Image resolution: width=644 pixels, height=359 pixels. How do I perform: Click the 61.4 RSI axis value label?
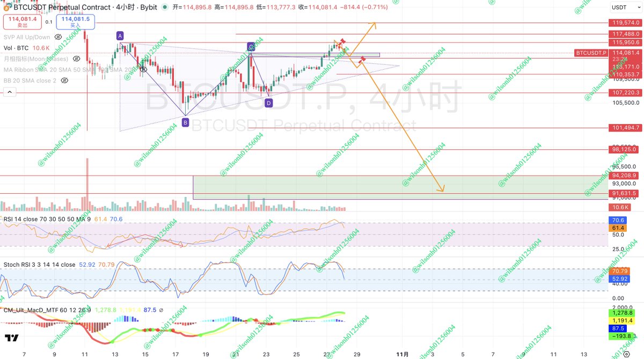(617, 228)
